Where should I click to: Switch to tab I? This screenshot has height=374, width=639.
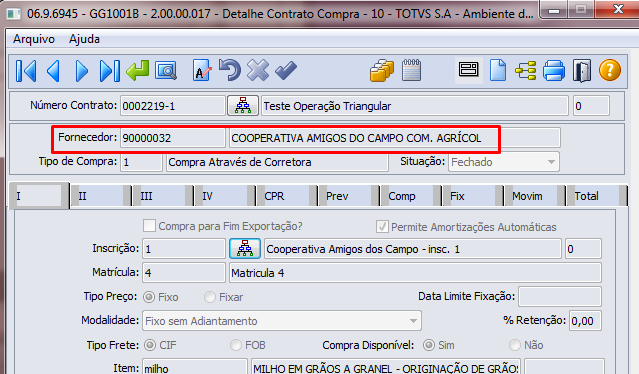[39, 196]
